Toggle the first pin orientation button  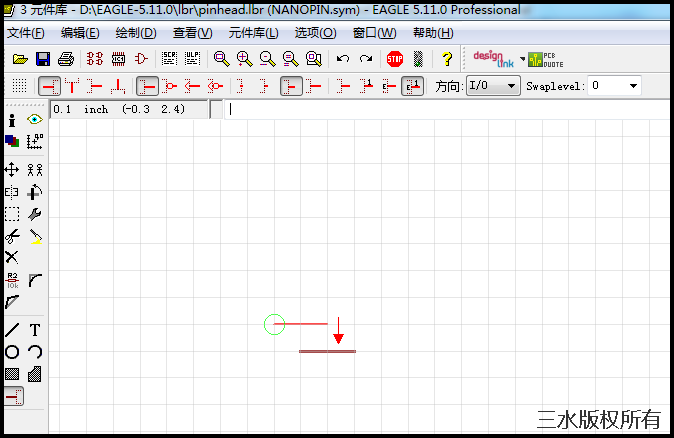[x=49, y=86]
